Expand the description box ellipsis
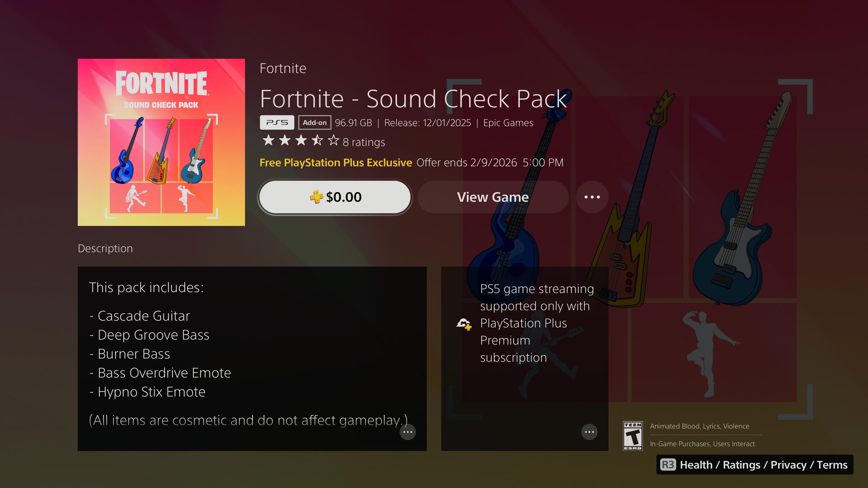This screenshot has width=868, height=488. 408,432
